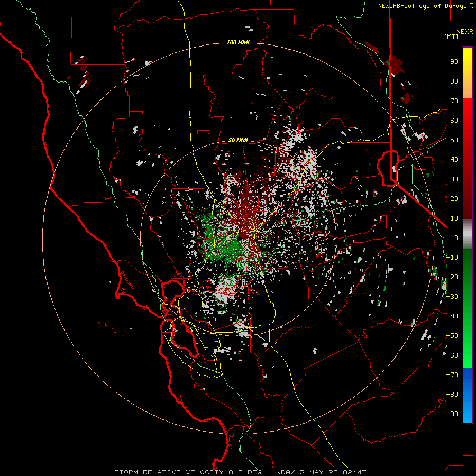Click the 70 value on the velocity scale
Viewport: 476px width, 476px height.
[454, 101]
